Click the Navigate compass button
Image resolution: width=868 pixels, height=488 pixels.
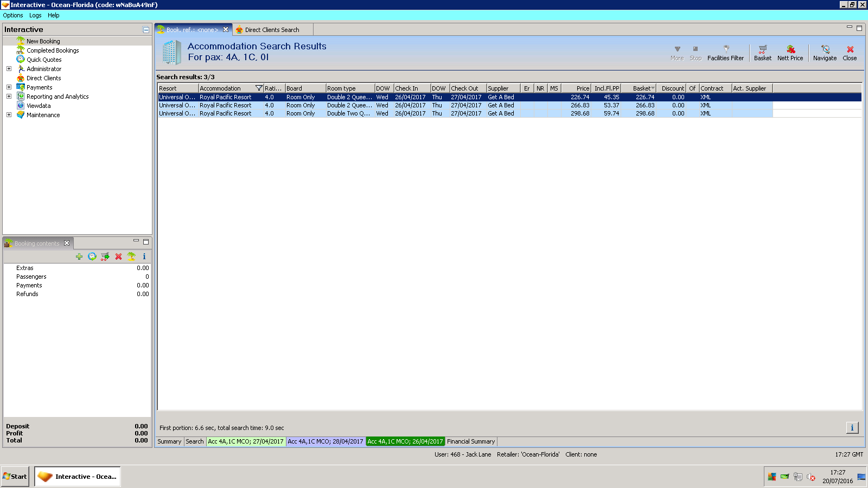[x=825, y=53]
